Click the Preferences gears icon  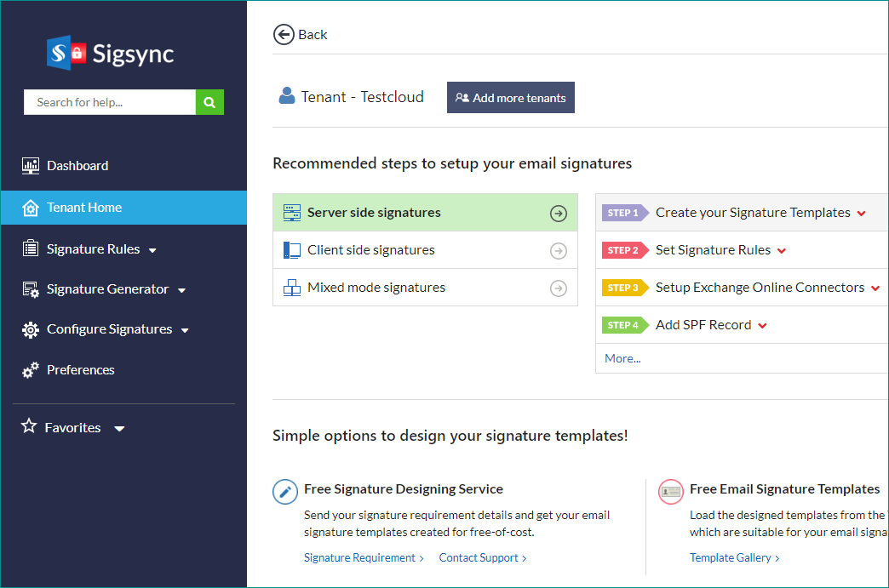pyautogui.click(x=31, y=370)
